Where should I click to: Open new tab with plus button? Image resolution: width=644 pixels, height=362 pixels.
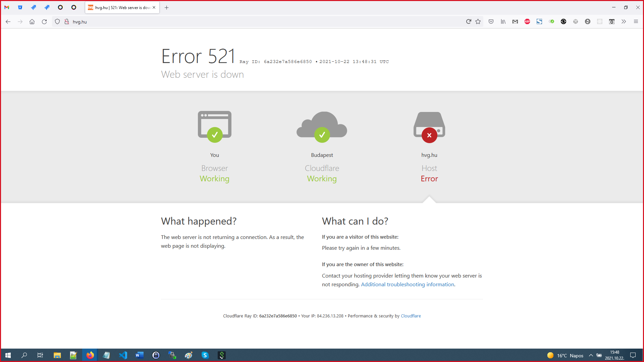pyautogui.click(x=167, y=7)
